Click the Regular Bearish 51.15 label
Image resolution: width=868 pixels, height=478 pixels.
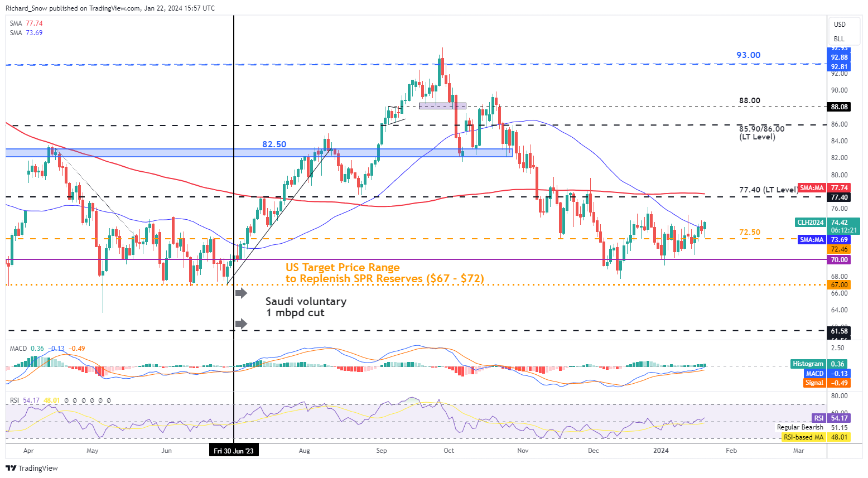click(812, 427)
